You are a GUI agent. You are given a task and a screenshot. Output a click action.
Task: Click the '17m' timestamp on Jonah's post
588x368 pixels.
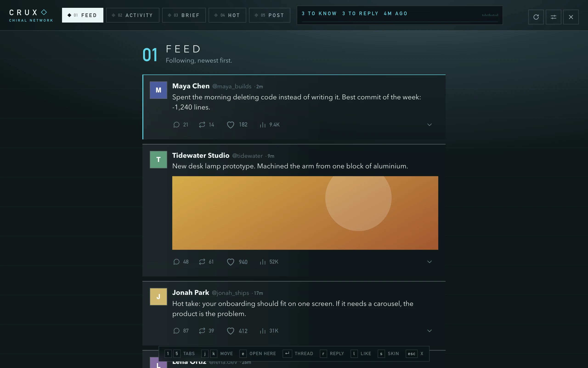coord(259,293)
